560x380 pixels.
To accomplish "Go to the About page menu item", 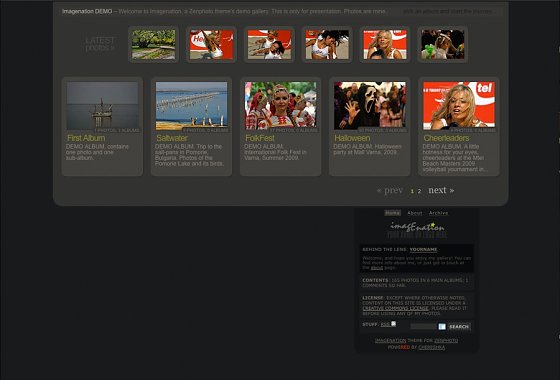I will [x=415, y=213].
